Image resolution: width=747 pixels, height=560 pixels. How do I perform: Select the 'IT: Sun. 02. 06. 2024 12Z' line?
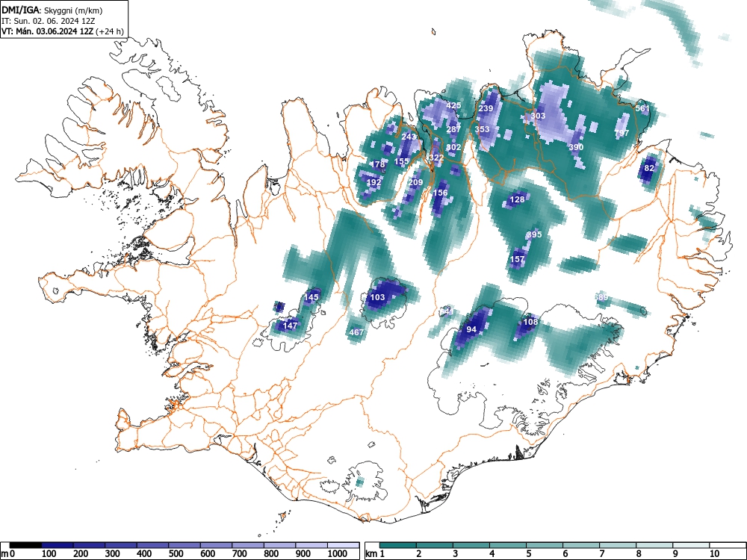tap(47, 21)
